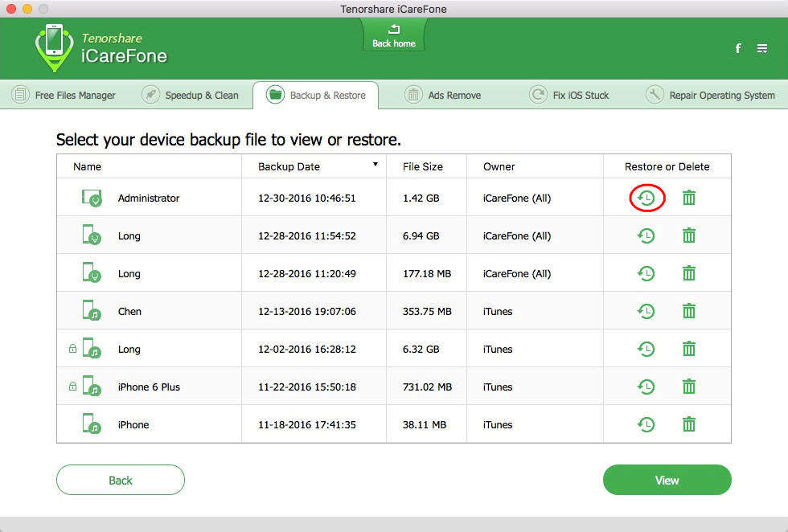
Task: Click the lock icon on Long 6.32 GB row
Action: pos(73,349)
